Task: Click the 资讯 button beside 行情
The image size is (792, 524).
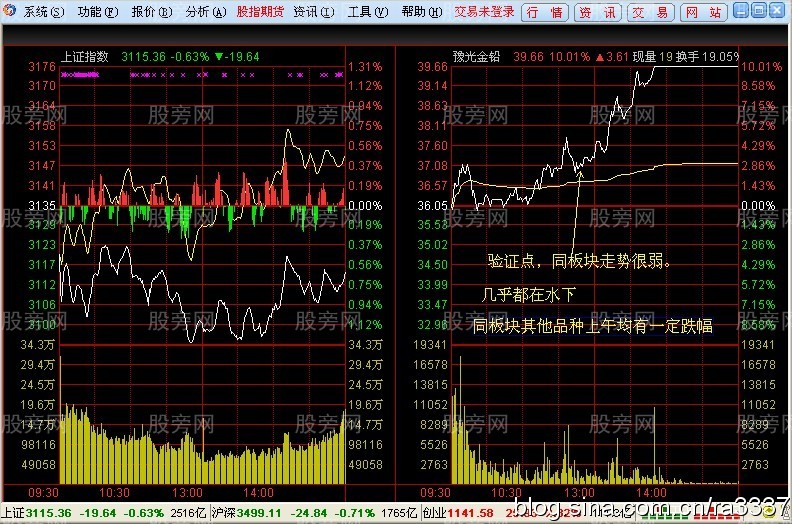Action: (x=598, y=12)
